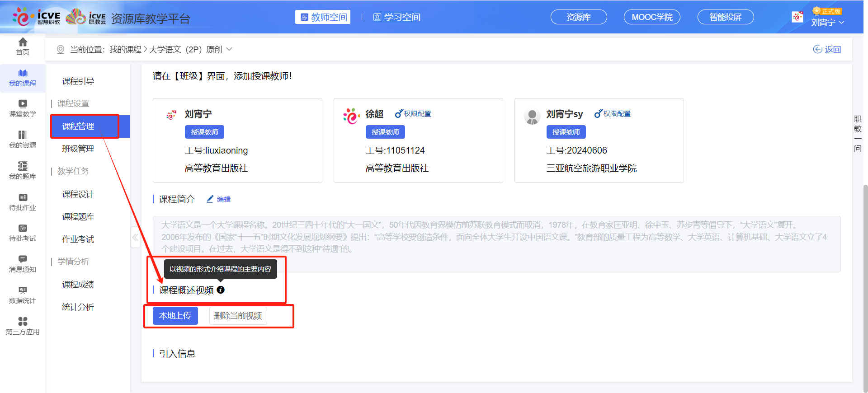Open the 刘宵宁 user account dropdown
The height and width of the screenshot is (393, 868).
(x=827, y=22)
